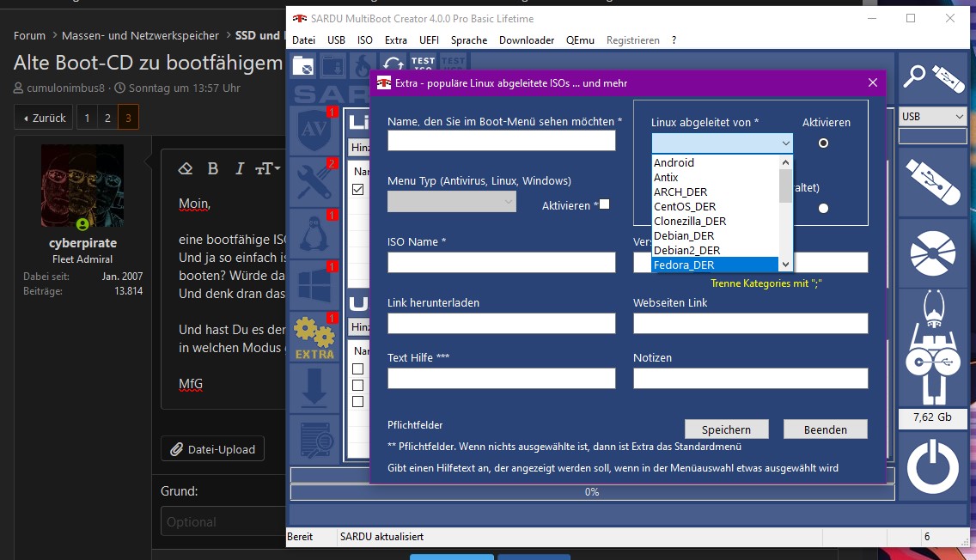Select the Aktivieren radio button
Viewport: 976px width, 560px height.
(823, 143)
